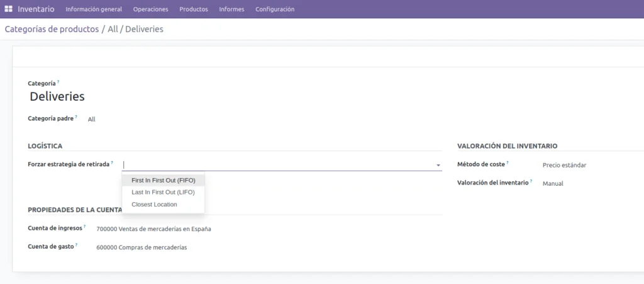Click help icon for Valoración del inventario field
The width and height of the screenshot is (644, 284).
[x=531, y=181]
